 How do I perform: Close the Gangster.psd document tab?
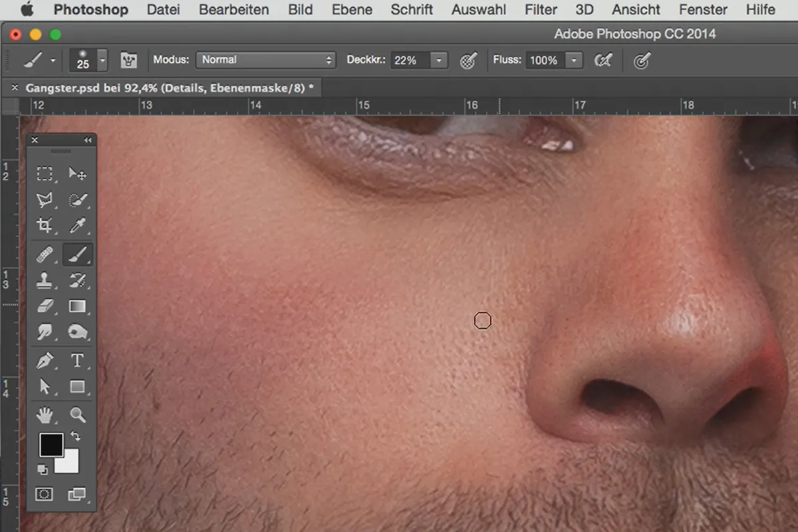coord(15,87)
